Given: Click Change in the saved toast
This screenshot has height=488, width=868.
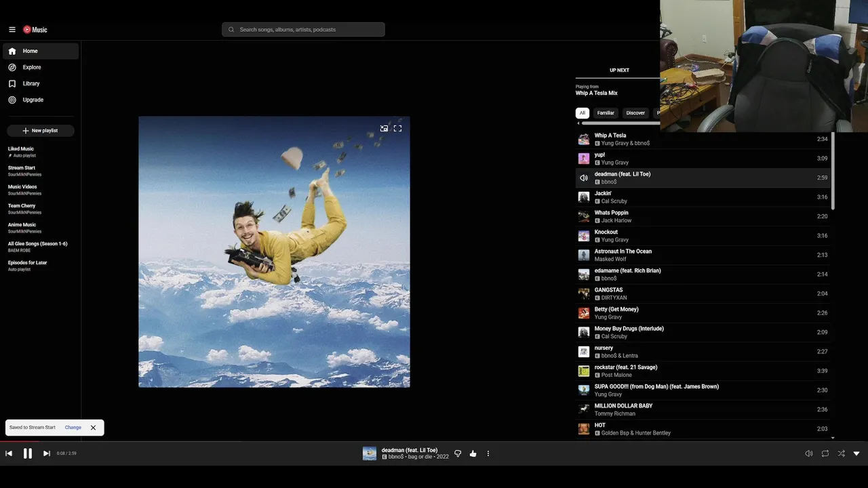Looking at the screenshot, I should click(x=73, y=428).
